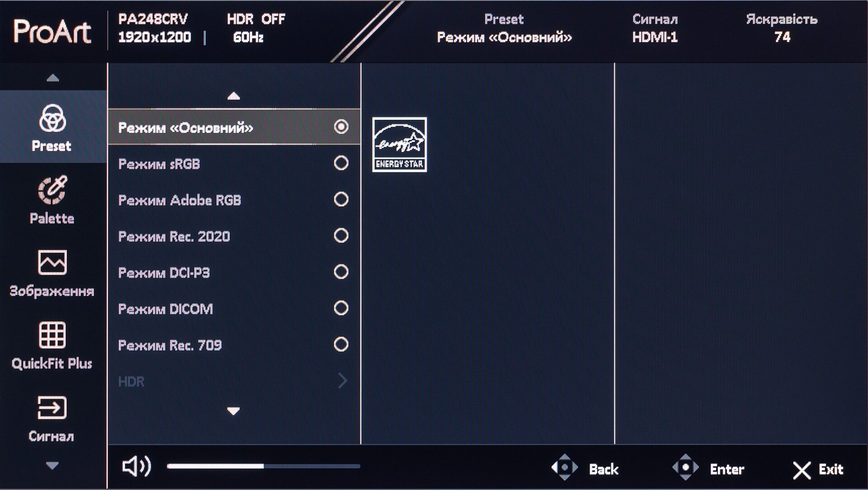
Task: Click the Enter label
Action: coord(727,470)
